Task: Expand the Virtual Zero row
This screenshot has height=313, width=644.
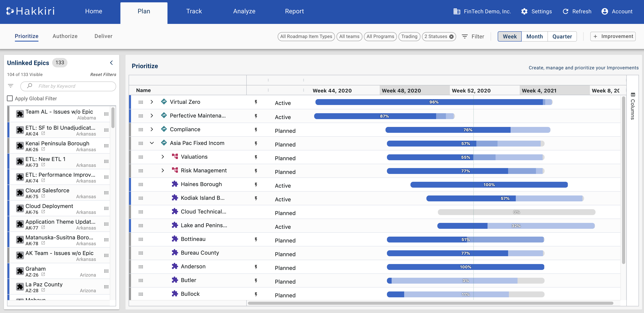Action: (152, 102)
